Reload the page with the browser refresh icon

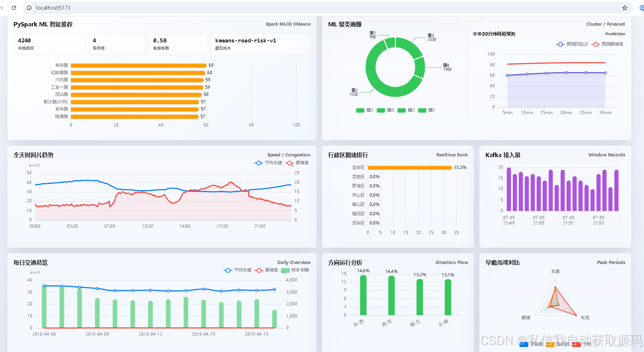(x=14, y=7)
